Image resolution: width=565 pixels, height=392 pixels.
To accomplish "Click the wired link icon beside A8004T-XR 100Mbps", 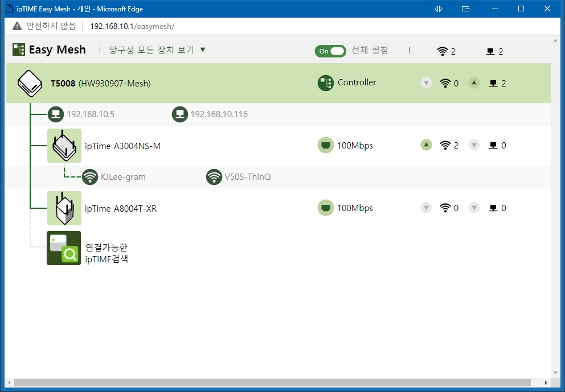I will click(325, 208).
